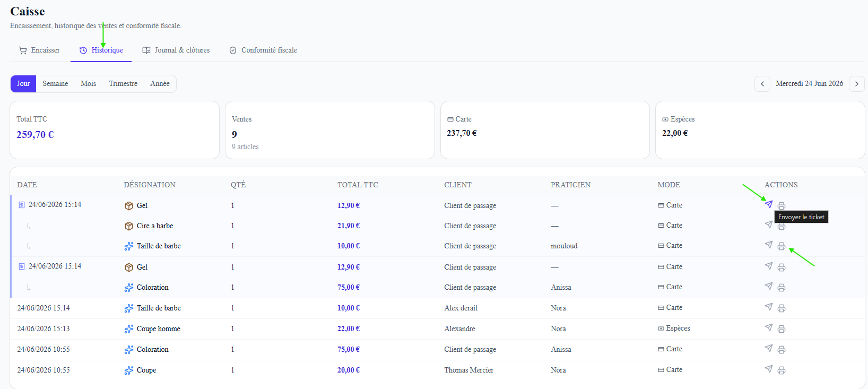Viewport: 868px width, 389px height.
Task: Click client name Thomas Mercier
Action: click(469, 370)
